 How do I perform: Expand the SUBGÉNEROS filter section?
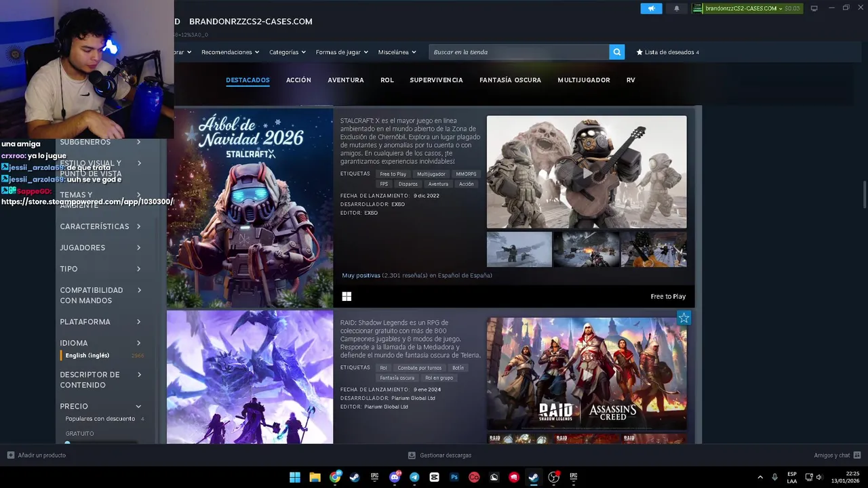click(100, 142)
